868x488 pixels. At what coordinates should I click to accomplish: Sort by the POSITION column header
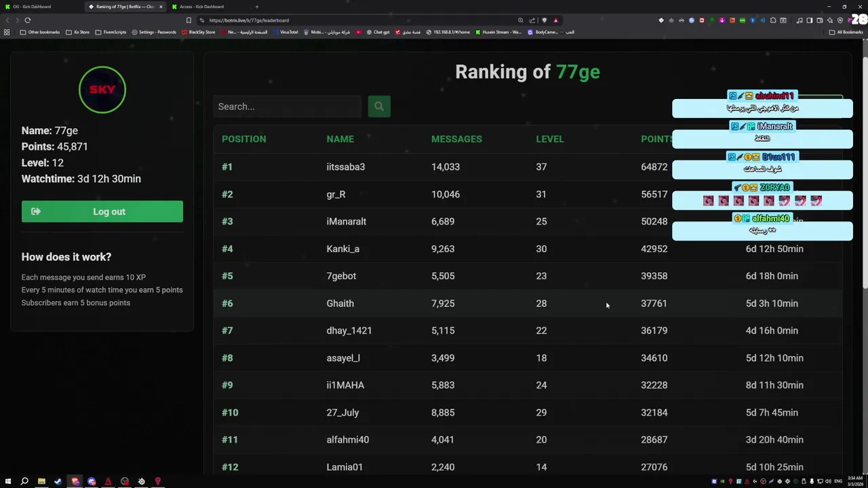(x=243, y=139)
